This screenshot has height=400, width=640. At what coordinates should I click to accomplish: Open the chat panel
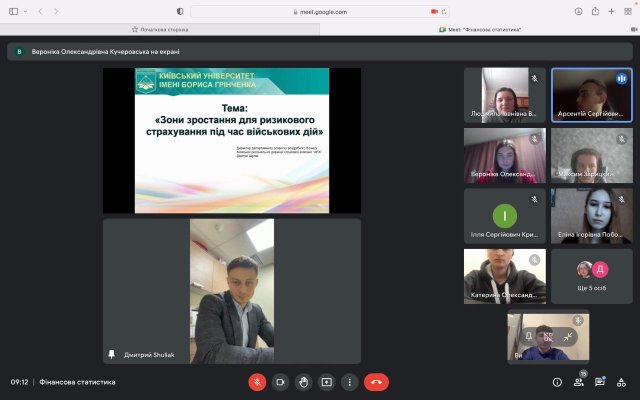point(599,381)
